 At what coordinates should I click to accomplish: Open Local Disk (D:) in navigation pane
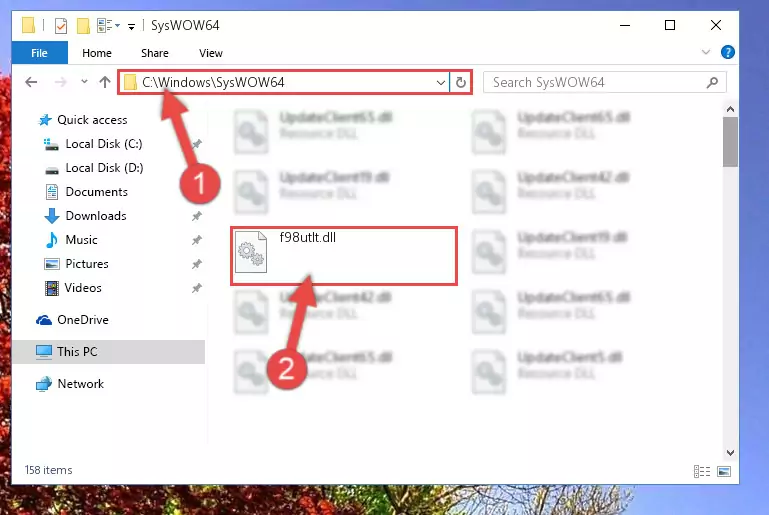[x=104, y=168]
